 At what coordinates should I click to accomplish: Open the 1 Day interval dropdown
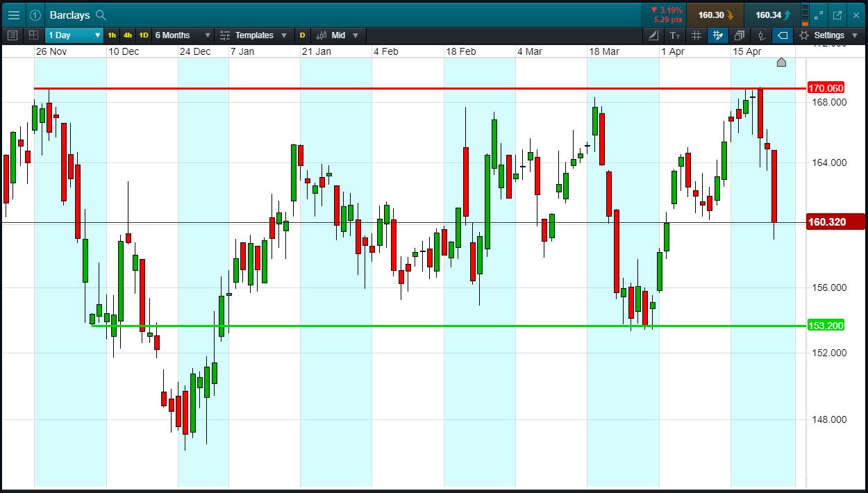tap(74, 35)
